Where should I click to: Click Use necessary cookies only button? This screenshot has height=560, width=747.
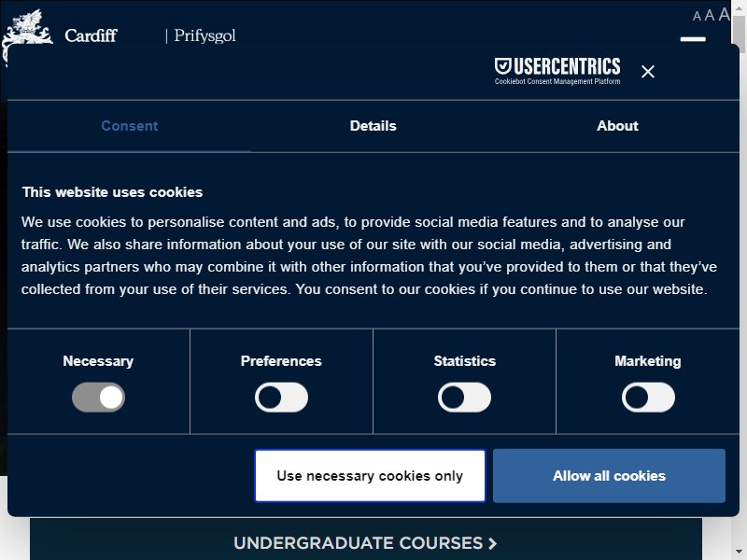(370, 476)
